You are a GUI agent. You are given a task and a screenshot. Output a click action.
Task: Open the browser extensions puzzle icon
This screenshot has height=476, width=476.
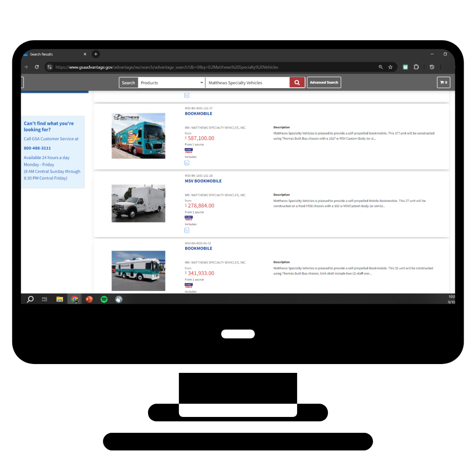tap(416, 67)
